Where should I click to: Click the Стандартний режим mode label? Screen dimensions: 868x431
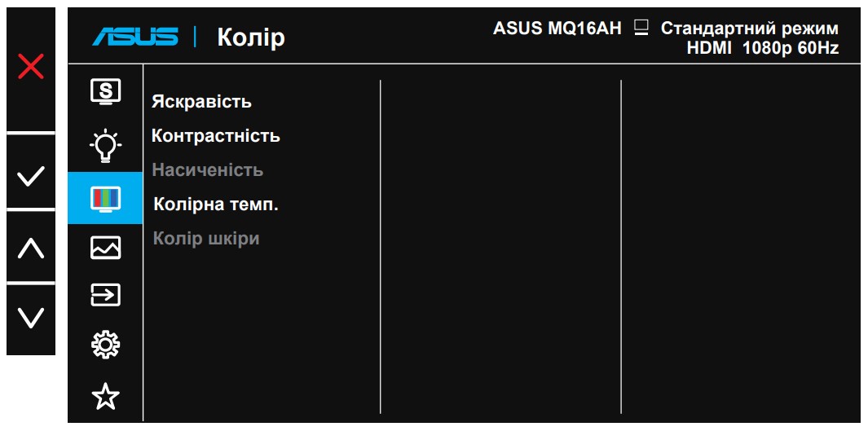pyautogui.click(x=749, y=29)
